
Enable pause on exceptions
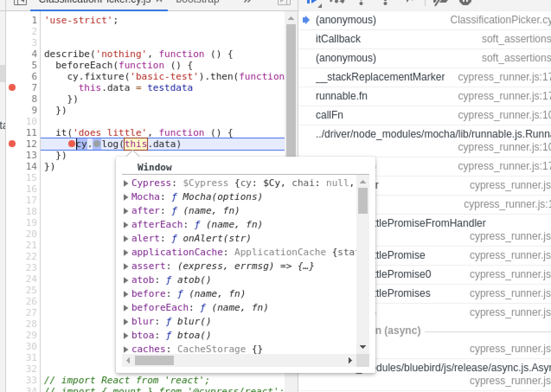click(465, 3)
